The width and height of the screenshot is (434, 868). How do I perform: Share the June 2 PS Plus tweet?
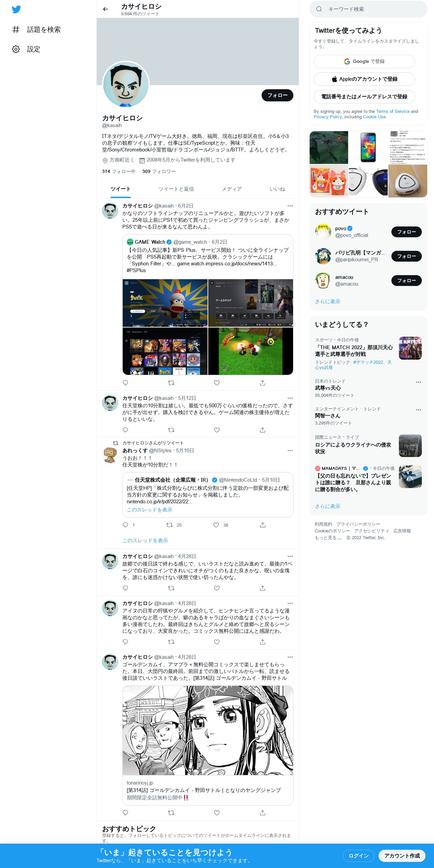coord(263,383)
